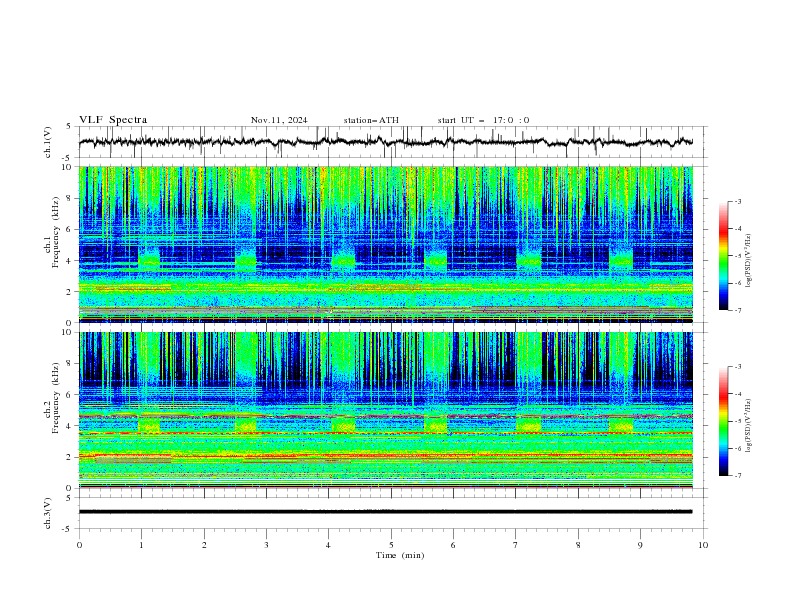
Task: Click time axis tick label "3"
Action: (266, 545)
